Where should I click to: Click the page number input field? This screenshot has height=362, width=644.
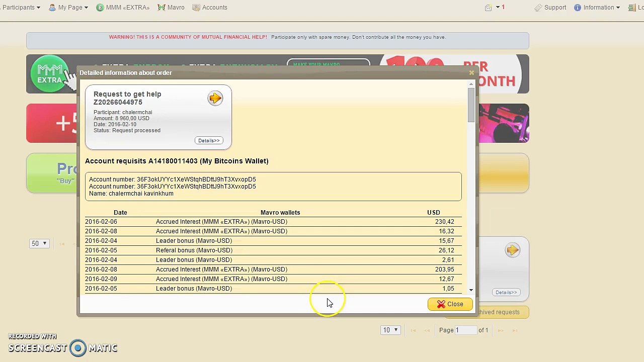point(465,330)
